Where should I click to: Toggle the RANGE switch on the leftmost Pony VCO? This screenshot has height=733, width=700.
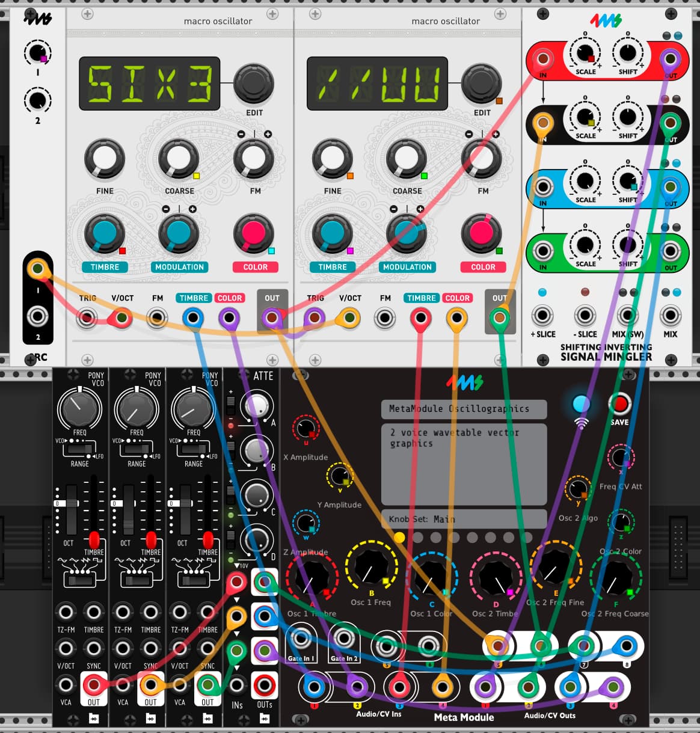81,449
